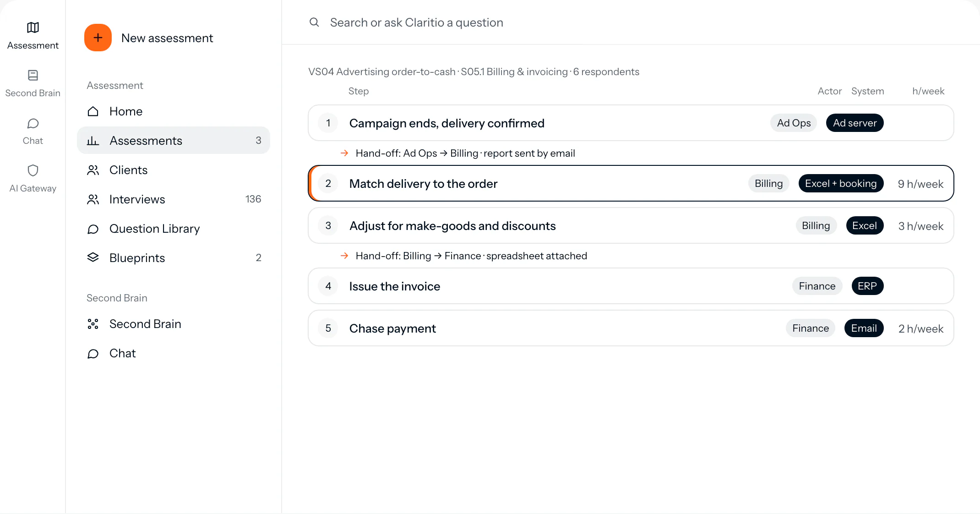Click the Home house icon in the sidebar
Image resolution: width=980 pixels, height=514 pixels.
click(x=93, y=111)
